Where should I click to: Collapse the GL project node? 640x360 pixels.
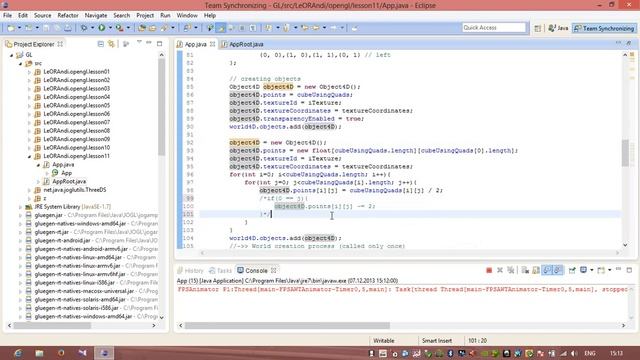(11, 55)
